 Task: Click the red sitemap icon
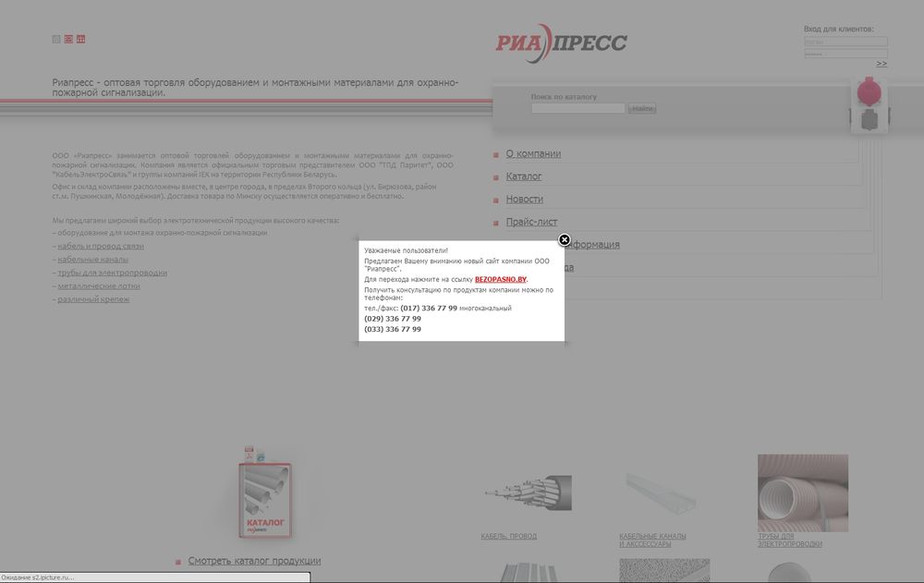80,39
